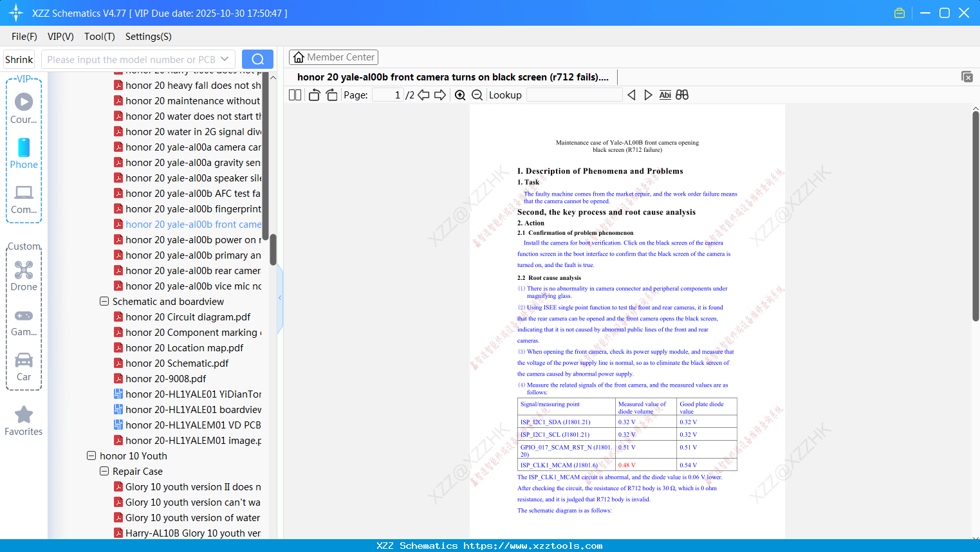
Task: Collapse the Schematic and boardview folder
Action: 104,301
